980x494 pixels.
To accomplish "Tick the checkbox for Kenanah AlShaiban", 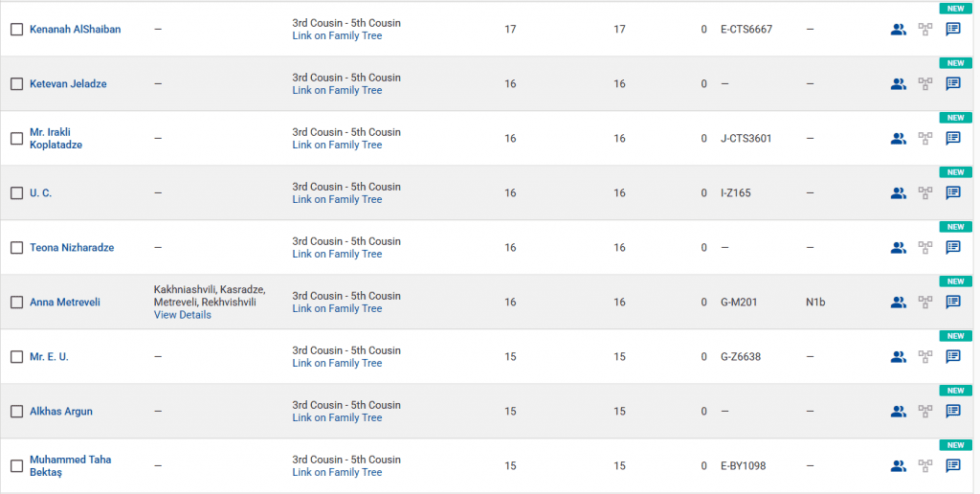I will (16, 30).
